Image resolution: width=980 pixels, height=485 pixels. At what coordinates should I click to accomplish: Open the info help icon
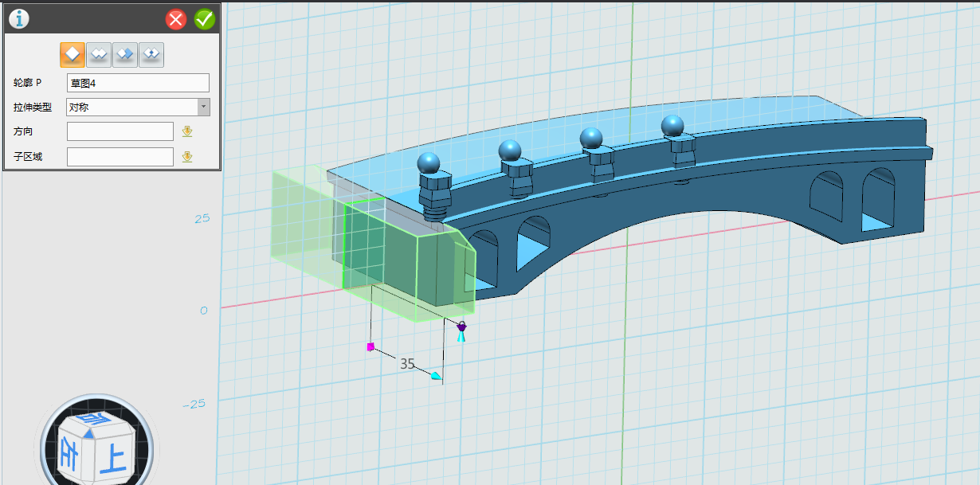click(18, 18)
